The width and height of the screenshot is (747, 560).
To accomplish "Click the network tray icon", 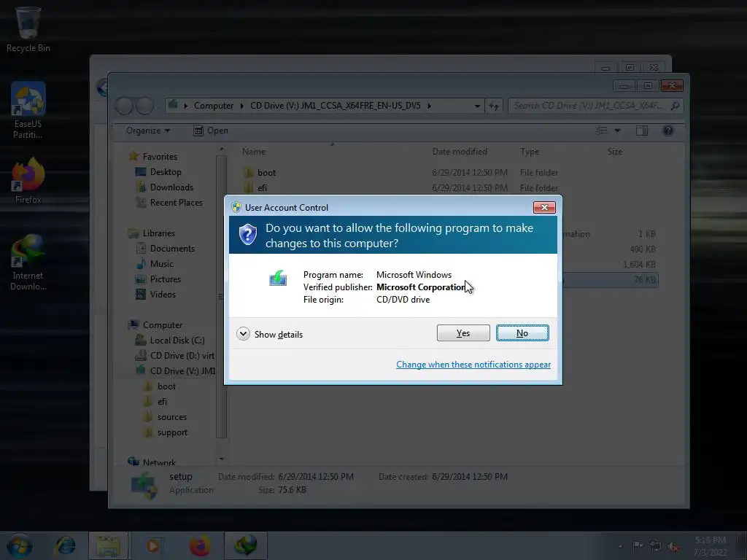I will pyautogui.click(x=656, y=546).
